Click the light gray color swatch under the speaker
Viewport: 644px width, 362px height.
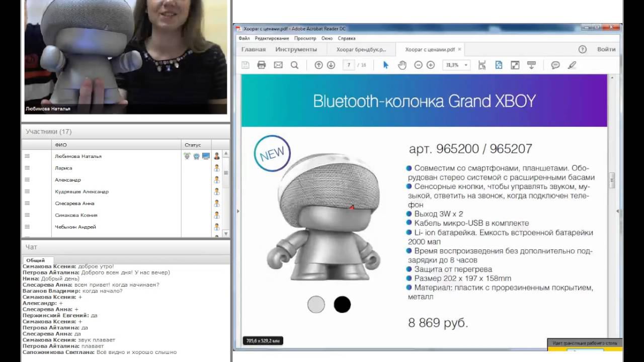(x=316, y=304)
